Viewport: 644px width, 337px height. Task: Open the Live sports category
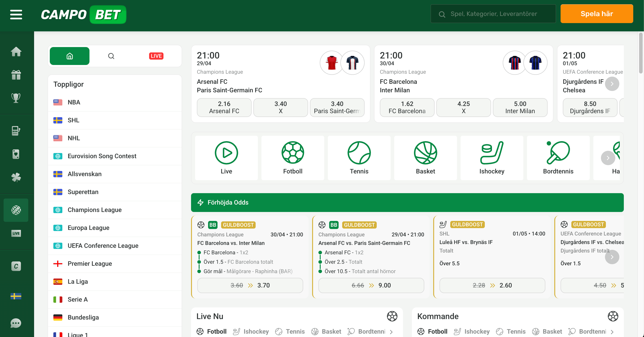pos(226,158)
